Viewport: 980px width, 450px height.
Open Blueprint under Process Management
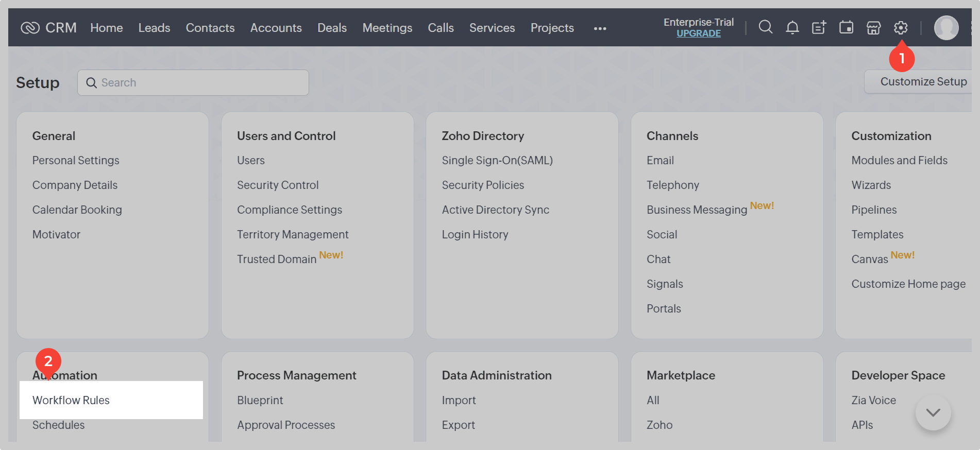tap(260, 400)
